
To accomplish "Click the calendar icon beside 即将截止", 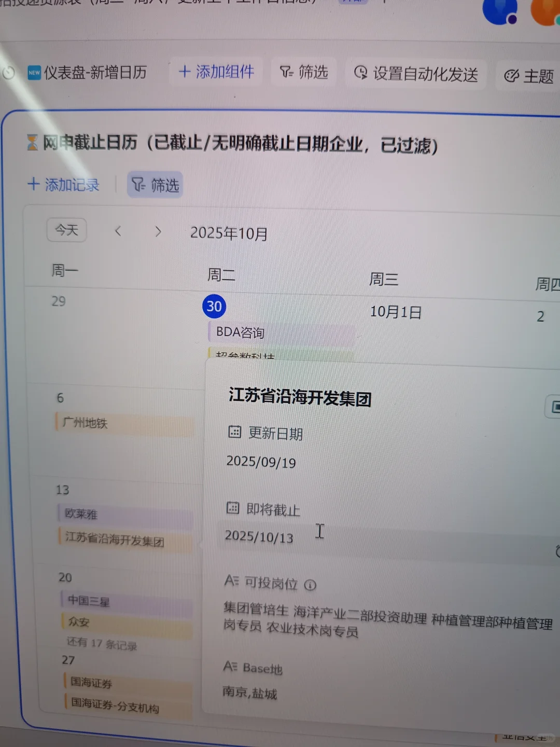I will point(233,508).
